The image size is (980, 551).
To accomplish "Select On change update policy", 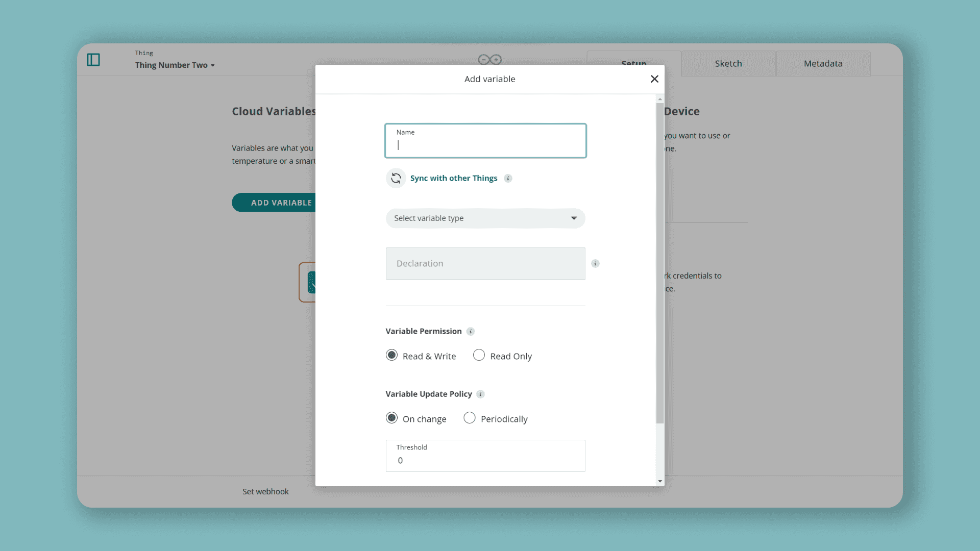I will tap(391, 418).
